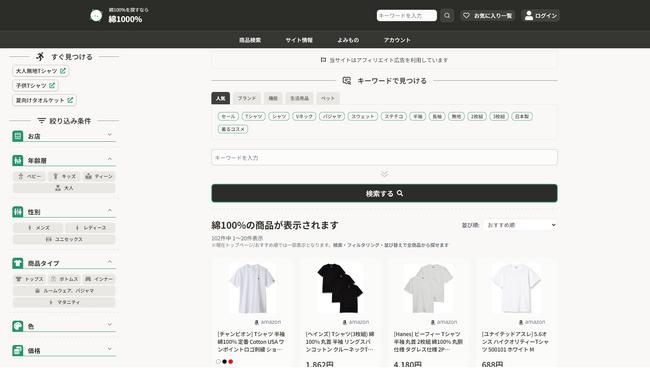
Task: Open the サイト情報 menu item
Action: (299, 40)
